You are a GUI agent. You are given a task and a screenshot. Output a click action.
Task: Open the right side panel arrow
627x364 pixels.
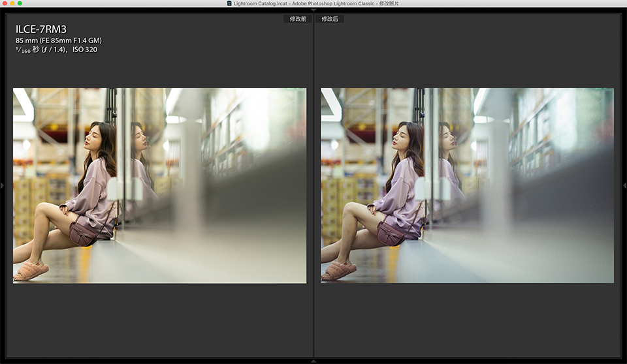624,186
